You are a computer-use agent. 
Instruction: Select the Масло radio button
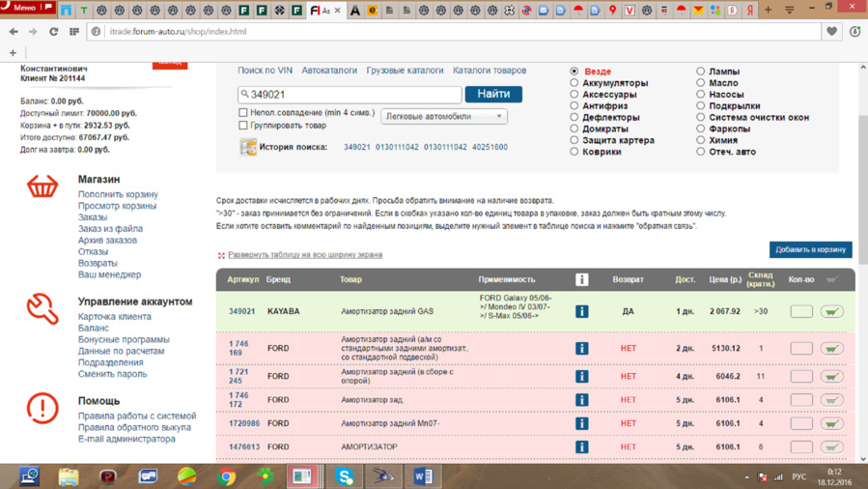click(x=700, y=82)
